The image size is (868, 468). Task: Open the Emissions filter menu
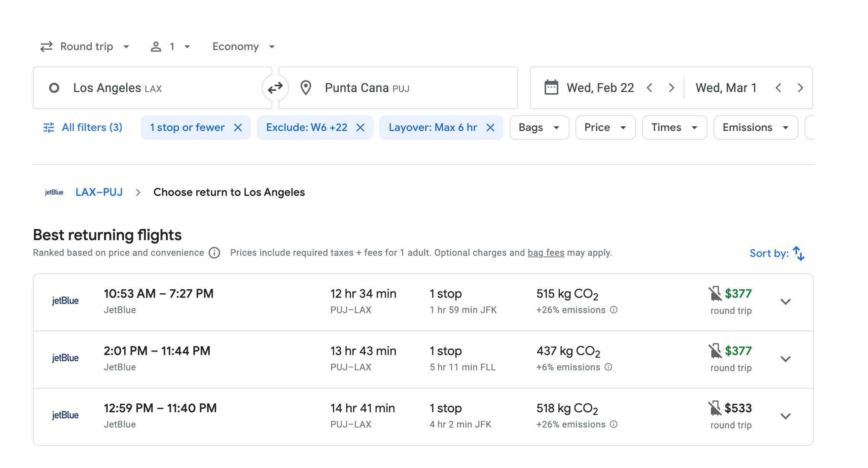pyautogui.click(x=755, y=127)
